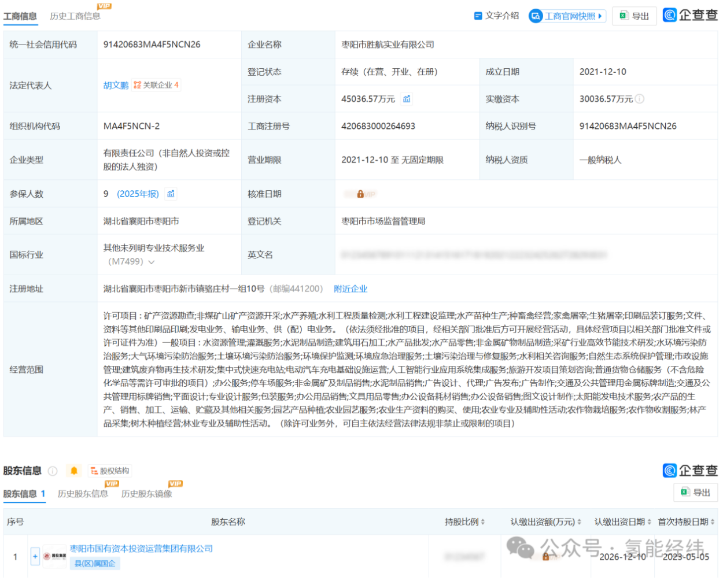Click the bell alert icon near 股东信息
The width and height of the screenshot is (723, 588).
point(74,471)
